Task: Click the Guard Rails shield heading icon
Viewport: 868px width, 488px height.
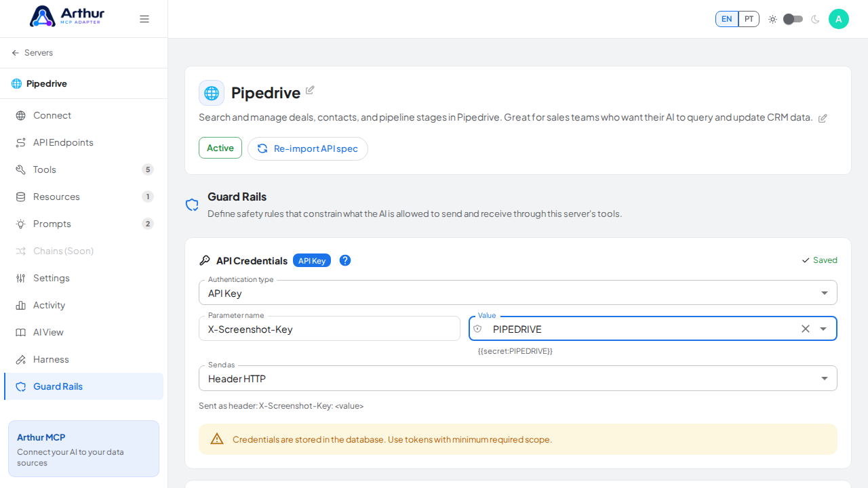Action: (x=192, y=205)
